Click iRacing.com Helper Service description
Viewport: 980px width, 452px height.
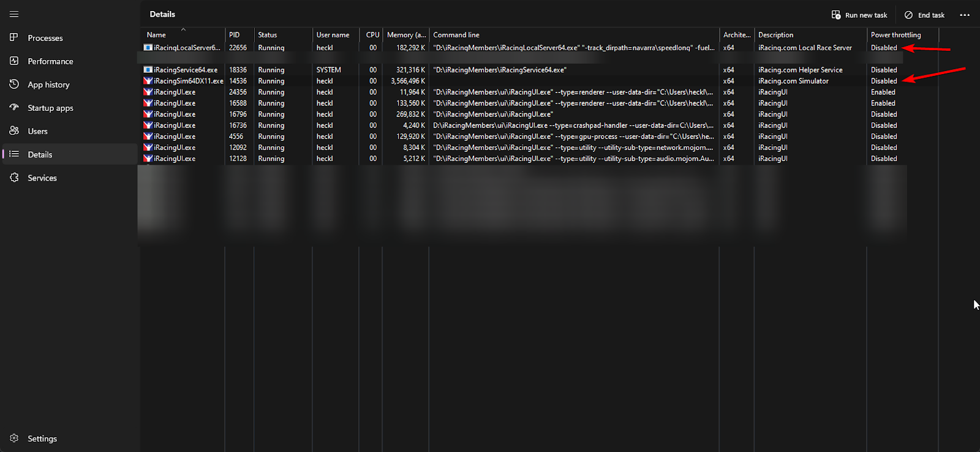[800, 70]
